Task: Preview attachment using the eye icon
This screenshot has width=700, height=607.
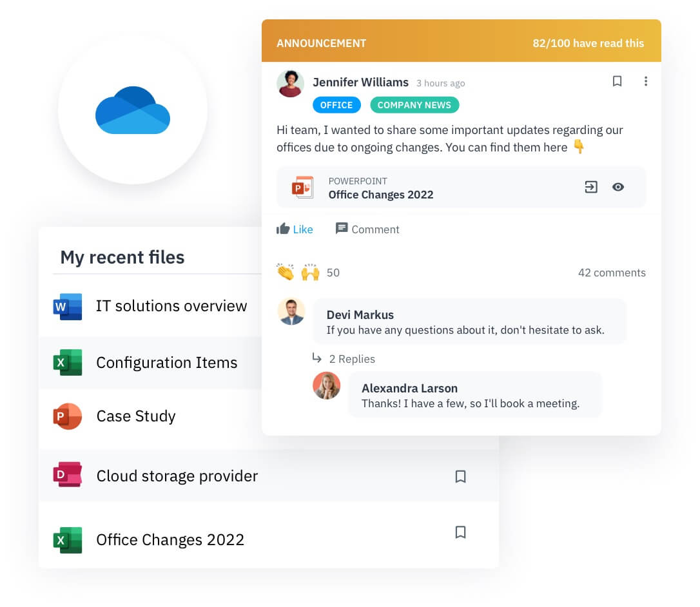Action: [x=618, y=187]
